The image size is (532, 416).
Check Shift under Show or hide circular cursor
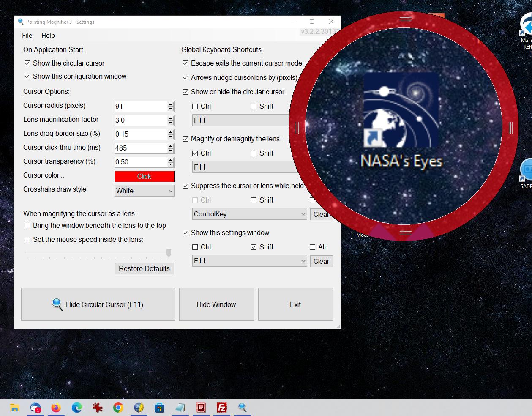pyautogui.click(x=254, y=106)
